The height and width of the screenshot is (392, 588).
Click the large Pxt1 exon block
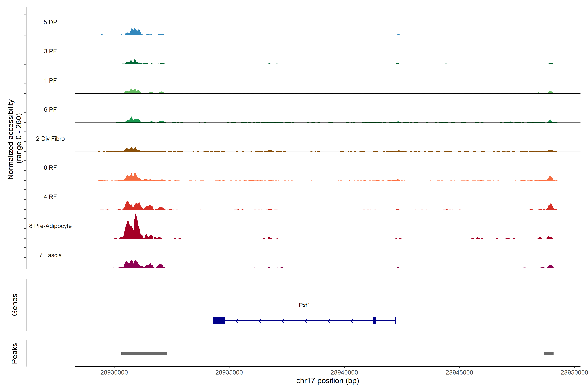219,320
